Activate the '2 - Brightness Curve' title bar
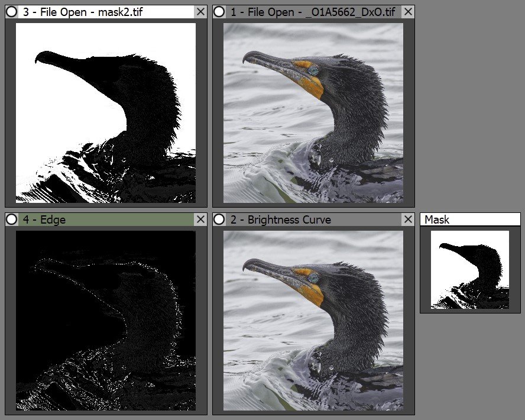Screen dimensions: 525x420 click(313, 219)
